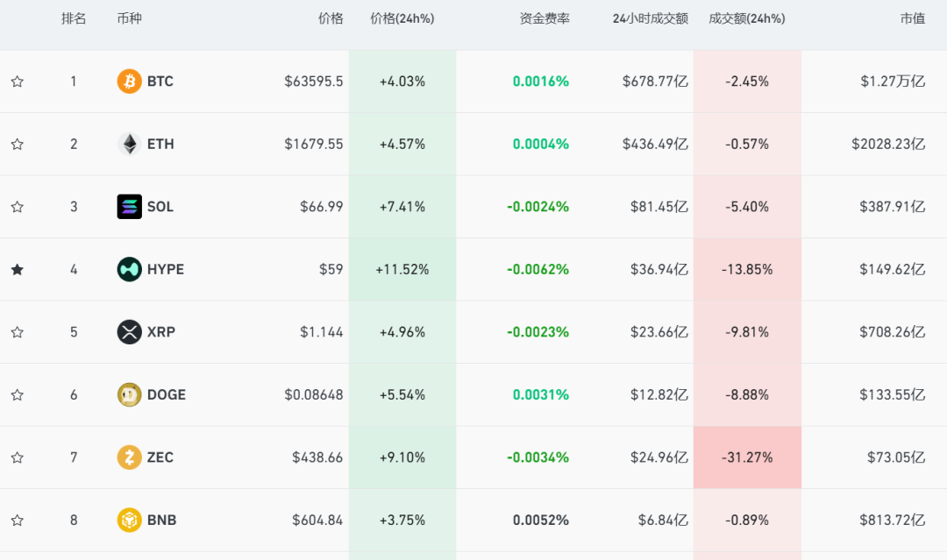Sort by 成交额(24h%) column header
Screen dimensions: 947x560
click(x=747, y=18)
